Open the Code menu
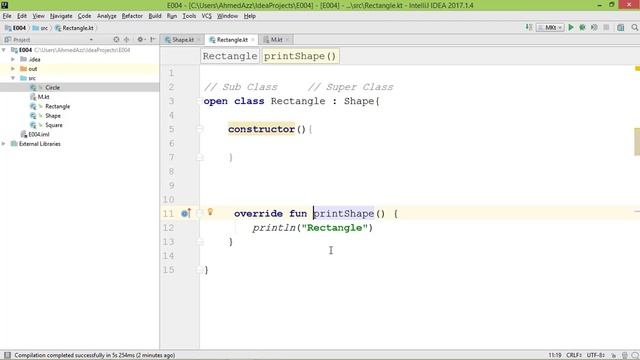The width and height of the screenshot is (640, 360). coord(84,16)
